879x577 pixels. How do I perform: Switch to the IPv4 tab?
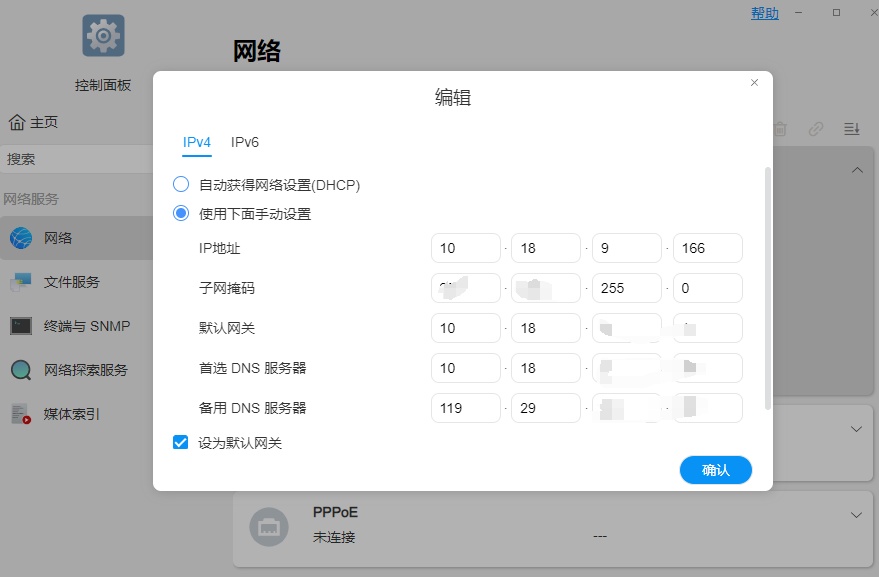[197, 142]
